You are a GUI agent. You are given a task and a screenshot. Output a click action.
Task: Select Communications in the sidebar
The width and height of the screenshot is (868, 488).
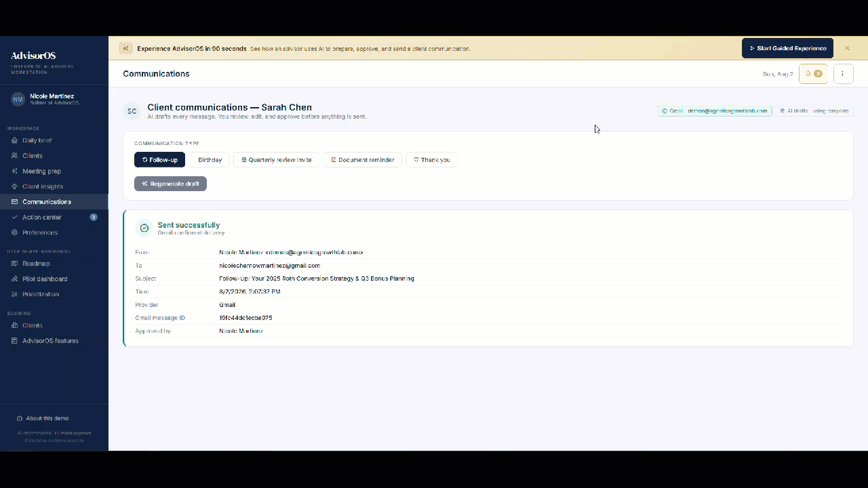point(54,202)
